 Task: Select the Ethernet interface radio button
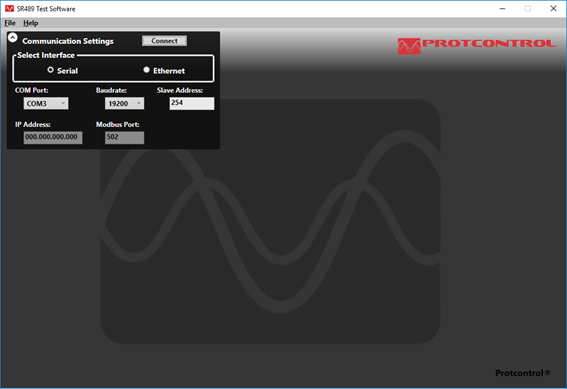[146, 70]
